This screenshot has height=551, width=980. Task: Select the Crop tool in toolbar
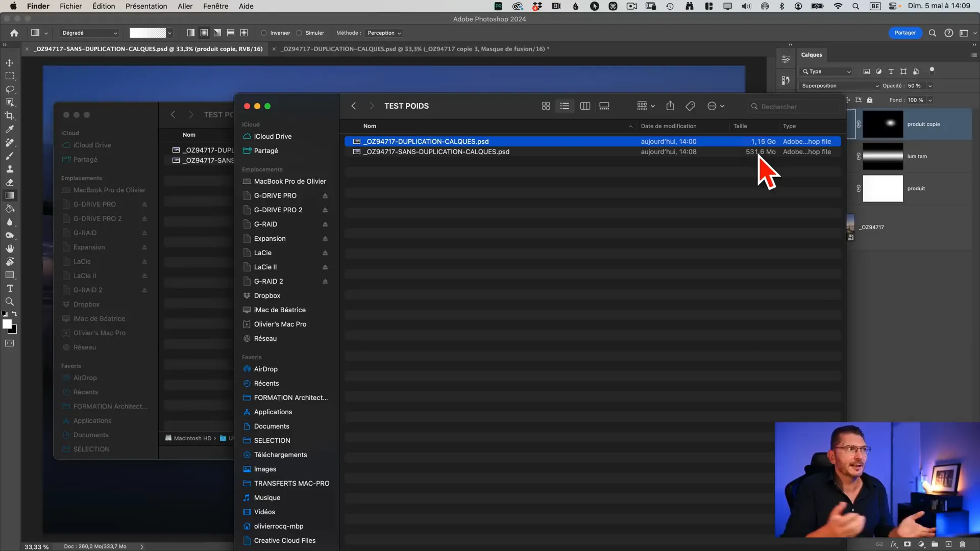click(x=10, y=116)
